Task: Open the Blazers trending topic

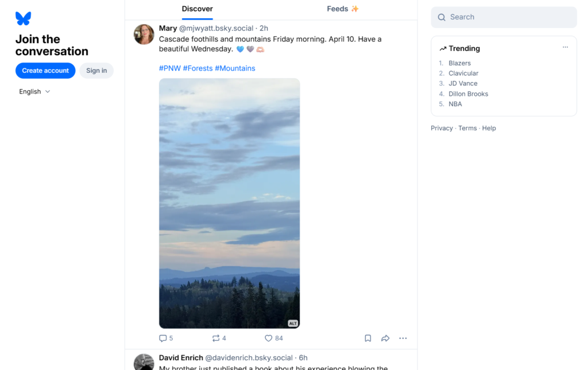Action: (459, 63)
